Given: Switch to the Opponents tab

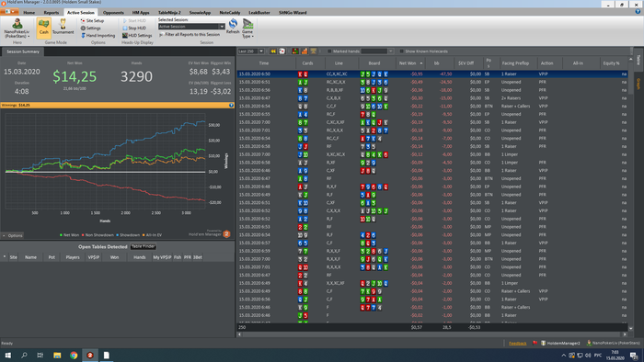Looking at the screenshot, I should pyautogui.click(x=113, y=13).
